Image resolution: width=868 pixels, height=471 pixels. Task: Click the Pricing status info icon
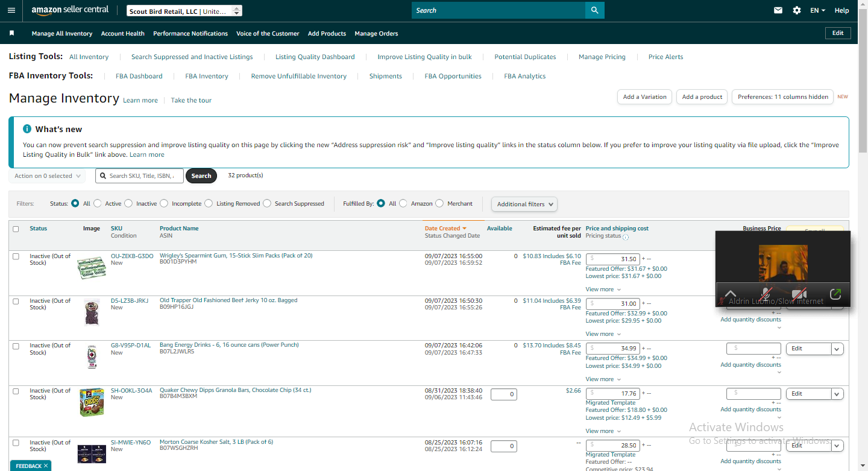click(x=626, y=237)
